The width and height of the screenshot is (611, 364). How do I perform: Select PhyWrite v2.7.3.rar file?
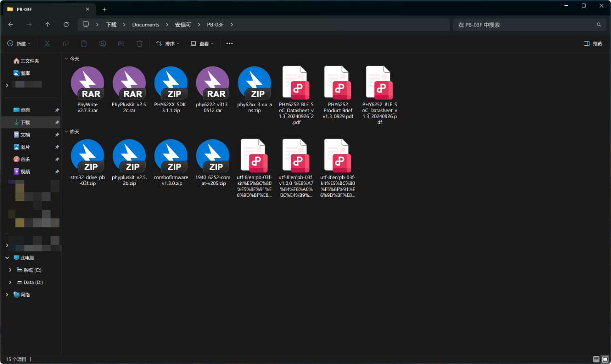pos(88,90)
